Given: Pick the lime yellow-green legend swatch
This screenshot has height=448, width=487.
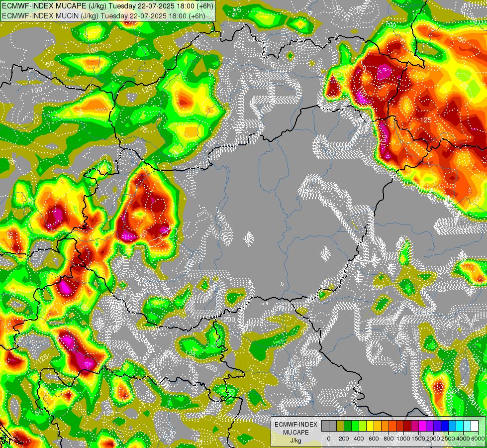Looking at the screenshot, I should (363, 426).
